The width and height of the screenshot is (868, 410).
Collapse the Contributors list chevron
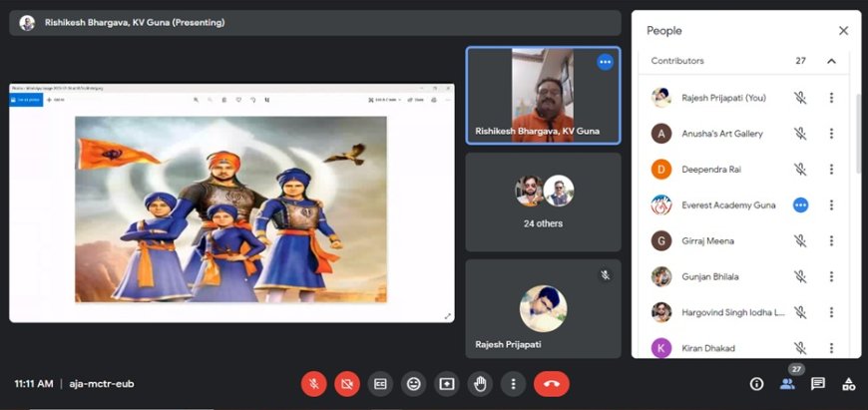[831, 61]
